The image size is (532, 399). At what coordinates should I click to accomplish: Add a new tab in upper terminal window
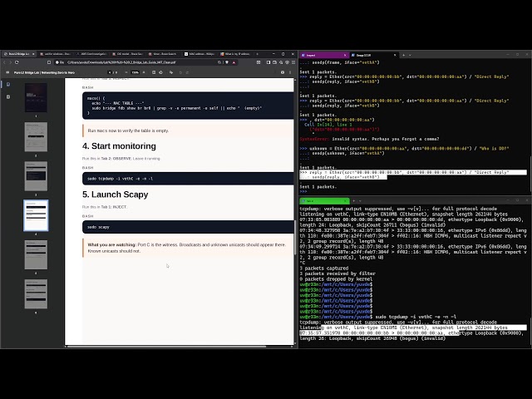[x=403, y=55]
